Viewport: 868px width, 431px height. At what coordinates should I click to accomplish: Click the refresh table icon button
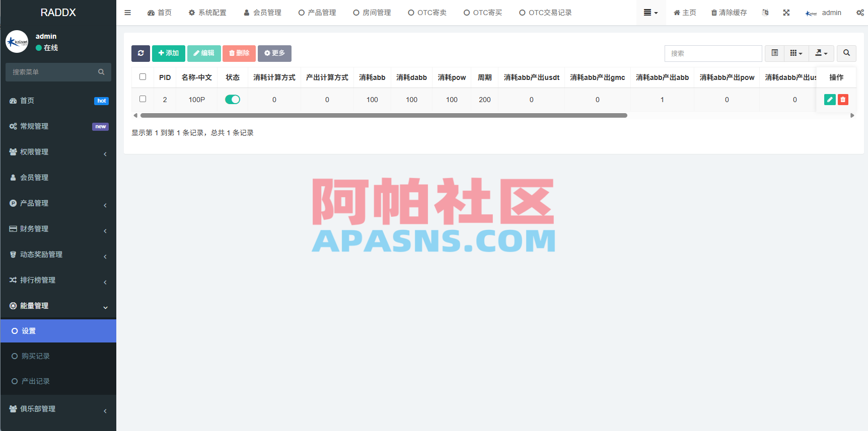coord(141,53)
